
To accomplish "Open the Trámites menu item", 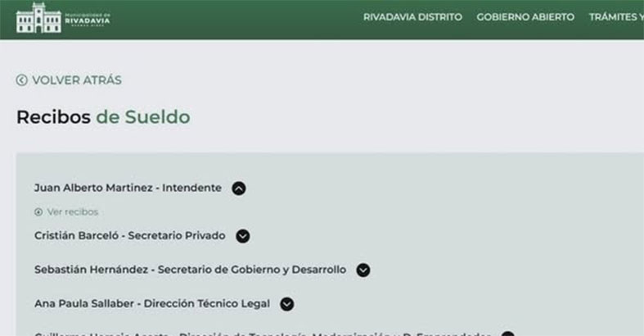I will [x=615, y=17].
